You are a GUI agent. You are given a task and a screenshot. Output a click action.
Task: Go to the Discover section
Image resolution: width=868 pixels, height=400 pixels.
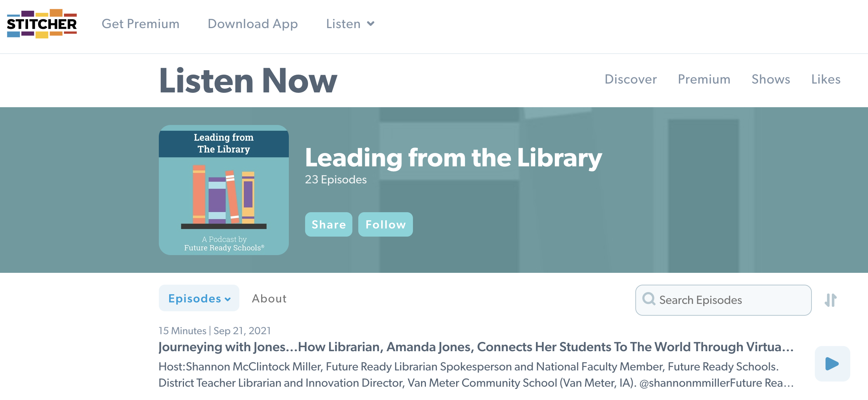(x=631, y=79)
